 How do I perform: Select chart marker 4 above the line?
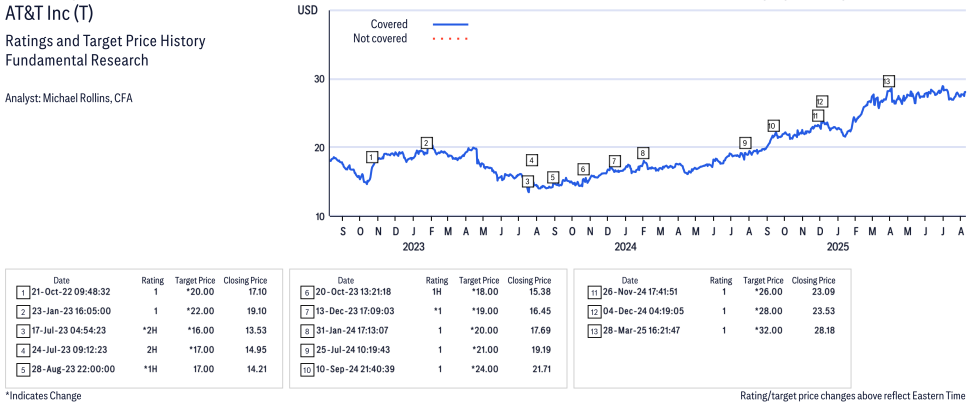[x=532, y=160]
